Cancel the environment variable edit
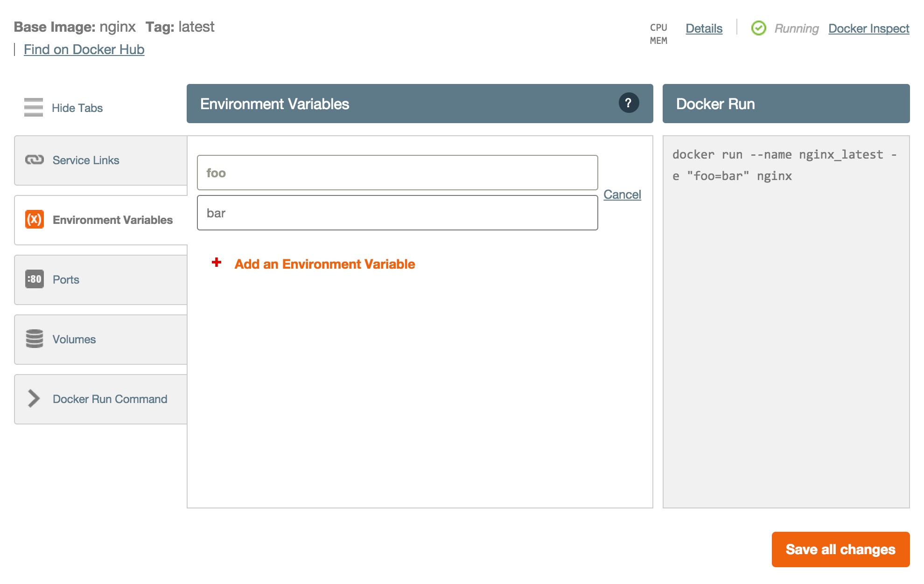The image size is (924, 584). pos(622,195)
